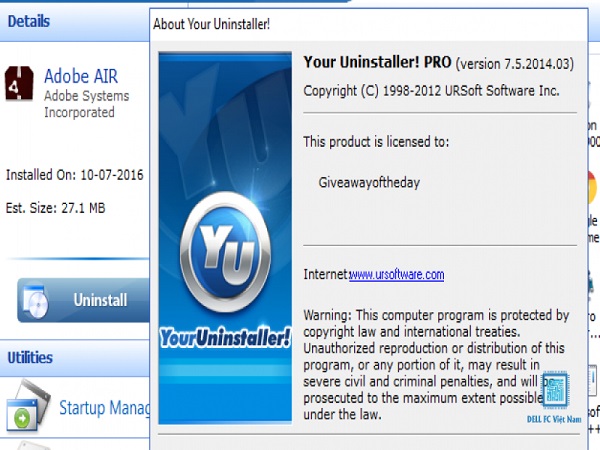The height and width of the screenshot is (450, 600).
Task: Select the Adobe AIR title text
Action: (81, 76)
